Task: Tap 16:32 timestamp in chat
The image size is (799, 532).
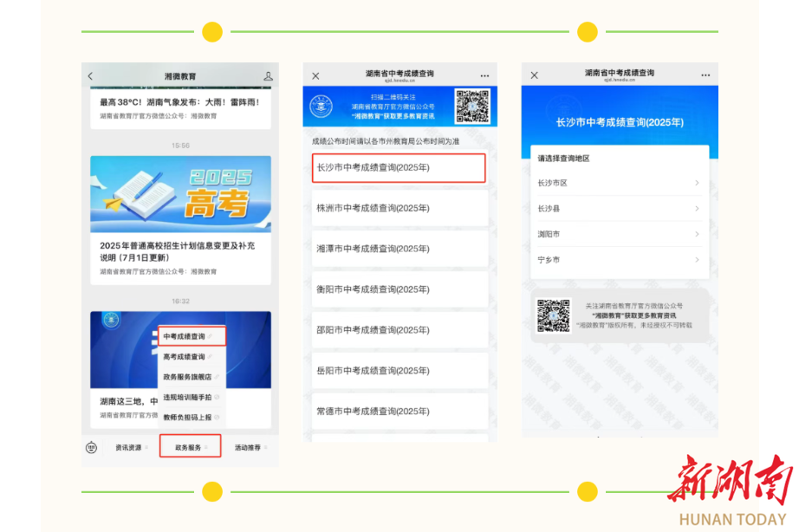Action: pos(180,302)
